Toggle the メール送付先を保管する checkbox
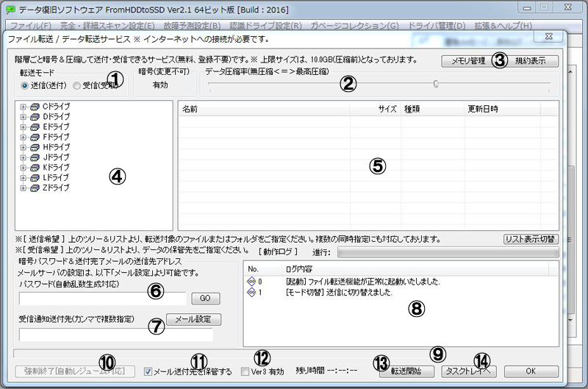The height and width of the screenshot is (389, 588). [148, 372]
